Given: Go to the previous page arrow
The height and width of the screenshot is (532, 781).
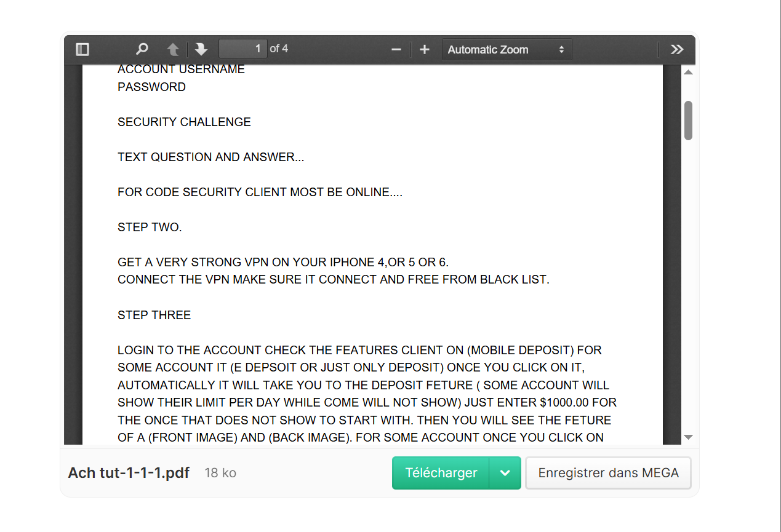Looking at the screenshot, I should [x=174, y=49].
